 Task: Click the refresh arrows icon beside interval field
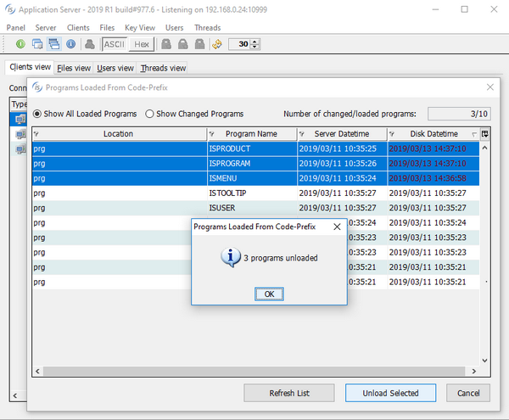tap(217, 44)
